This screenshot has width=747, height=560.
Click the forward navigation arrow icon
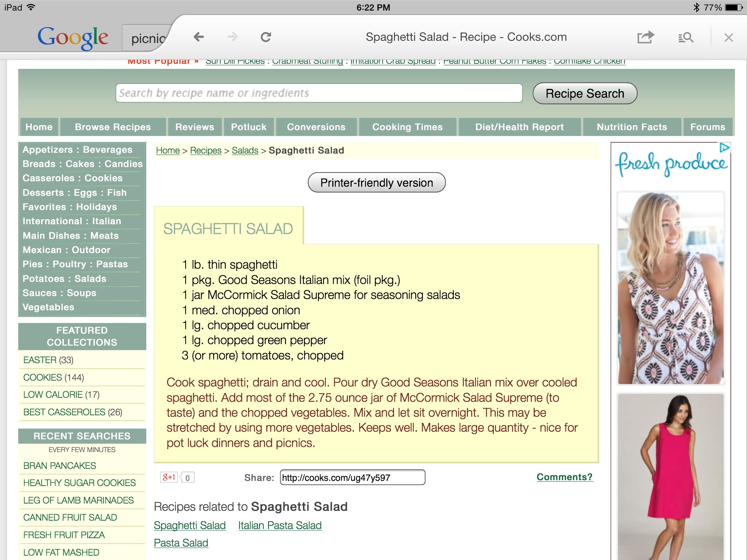[233, 37]
